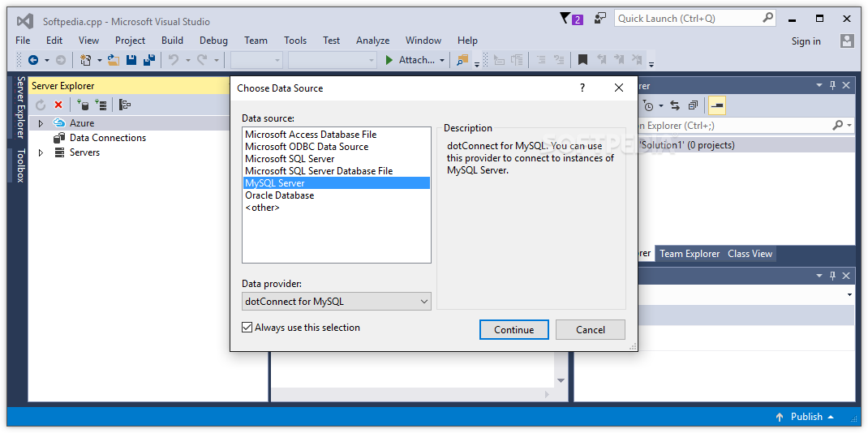Image resolution: width=868 pixels, height=433 pixels.
Task: Open the File menu
Action: point(23,41)
